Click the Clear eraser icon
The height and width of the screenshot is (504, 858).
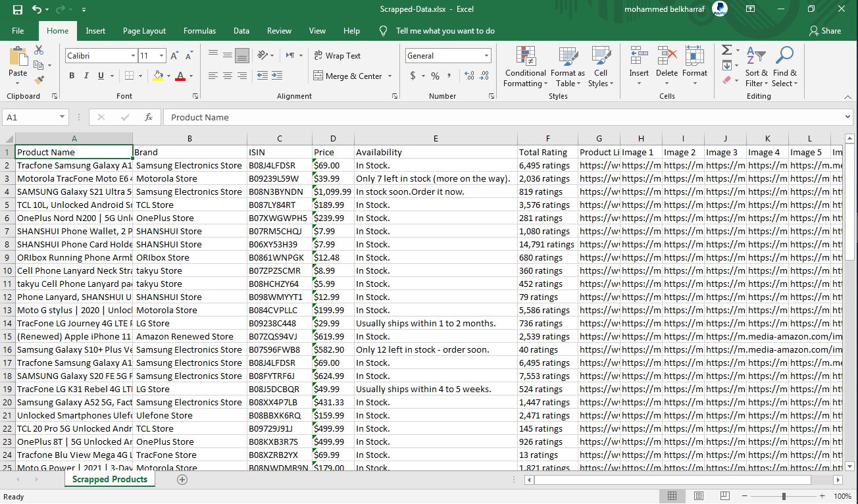coord(726,80)
